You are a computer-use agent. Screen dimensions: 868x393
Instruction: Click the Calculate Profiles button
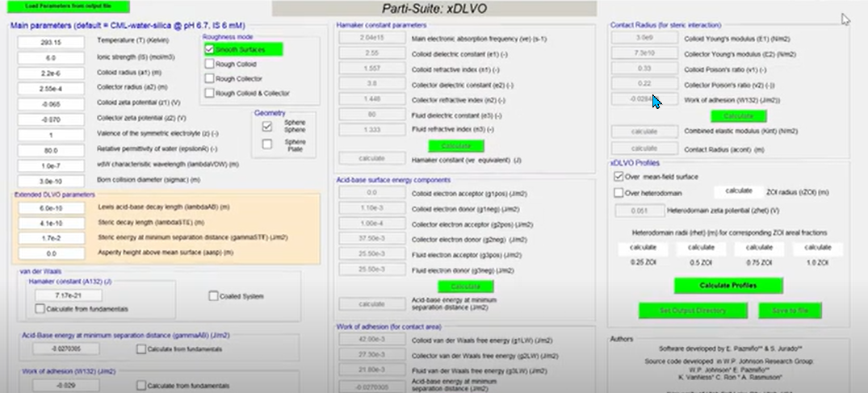(x=728, y=286)
